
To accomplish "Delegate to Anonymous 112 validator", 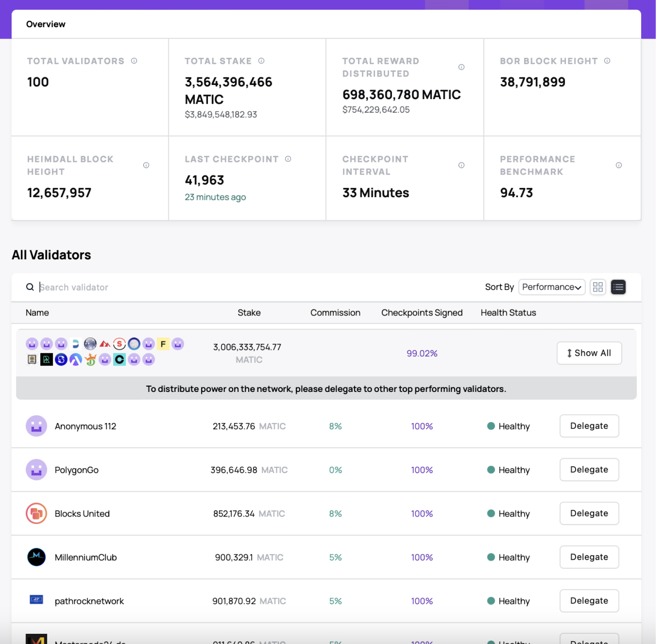I will point(589,426).
